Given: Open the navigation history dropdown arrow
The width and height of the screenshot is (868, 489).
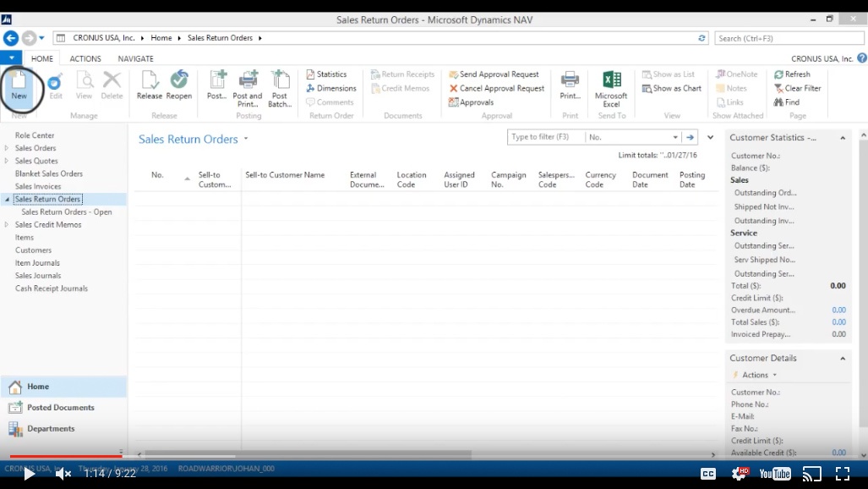Looking at the screenshot, I should pos(41,38).
